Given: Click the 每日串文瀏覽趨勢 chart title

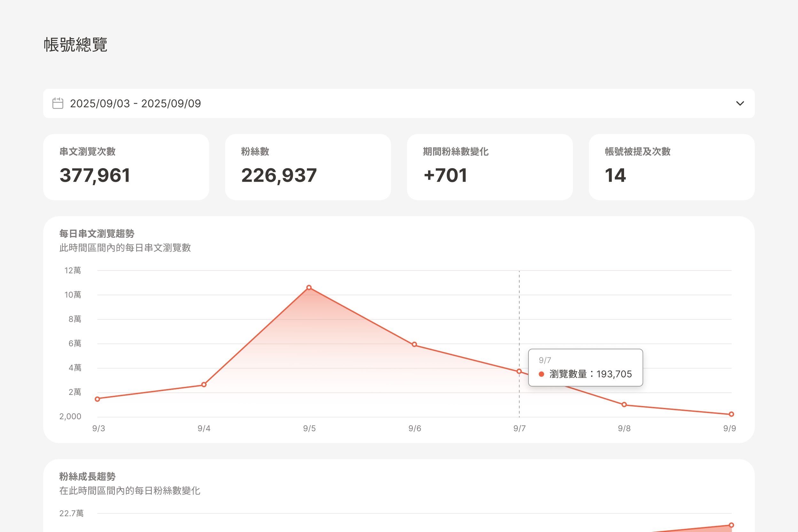Looking at the screenshot, I should point(97,233).
